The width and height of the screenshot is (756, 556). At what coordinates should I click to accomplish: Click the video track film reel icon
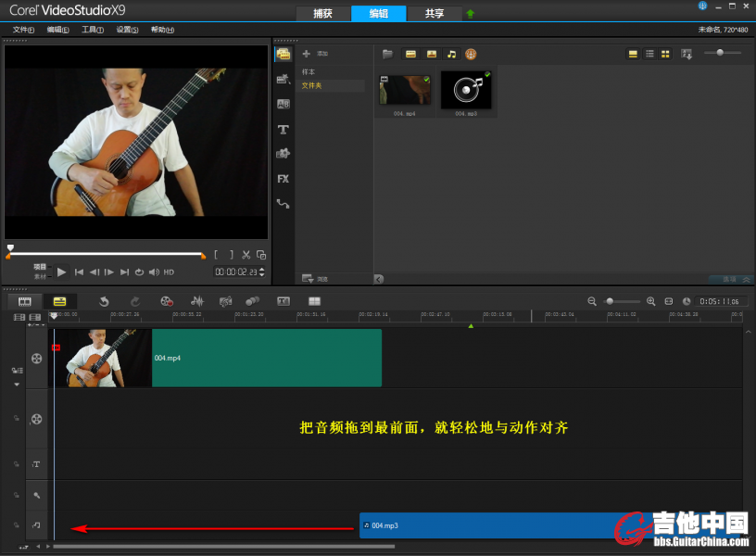37,359
